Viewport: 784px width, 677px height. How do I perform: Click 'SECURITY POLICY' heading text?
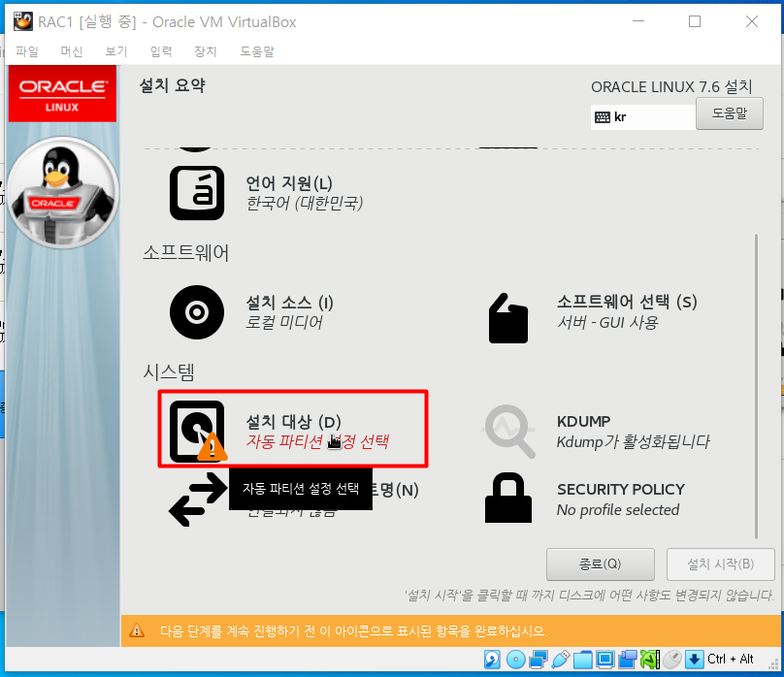620,489
